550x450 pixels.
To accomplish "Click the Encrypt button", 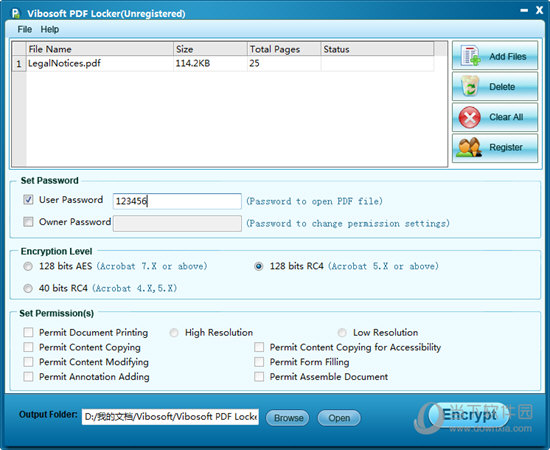I will pyautogui.click(x=469, y=415).
